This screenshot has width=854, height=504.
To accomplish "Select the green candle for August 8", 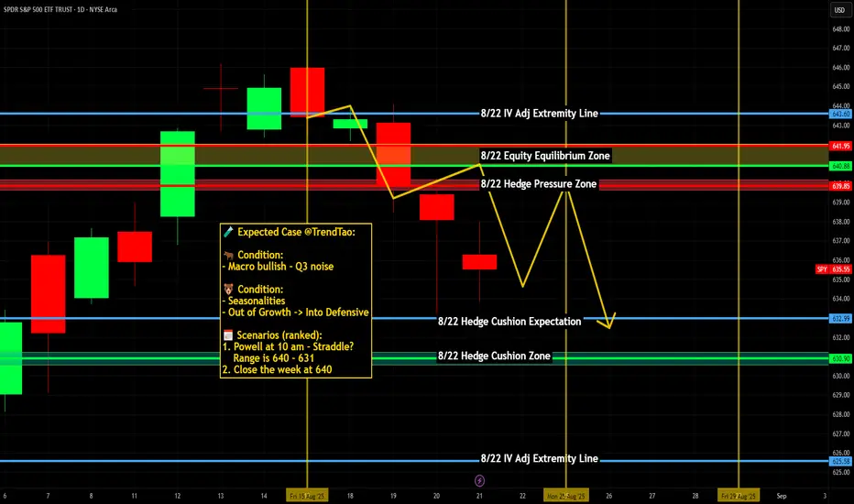I will point(91,268).
